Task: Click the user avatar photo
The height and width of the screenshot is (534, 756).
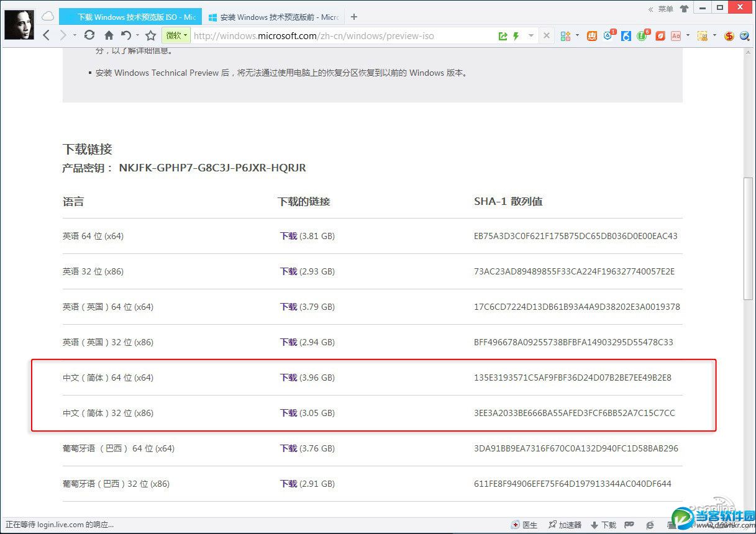Action: (19, 25)
